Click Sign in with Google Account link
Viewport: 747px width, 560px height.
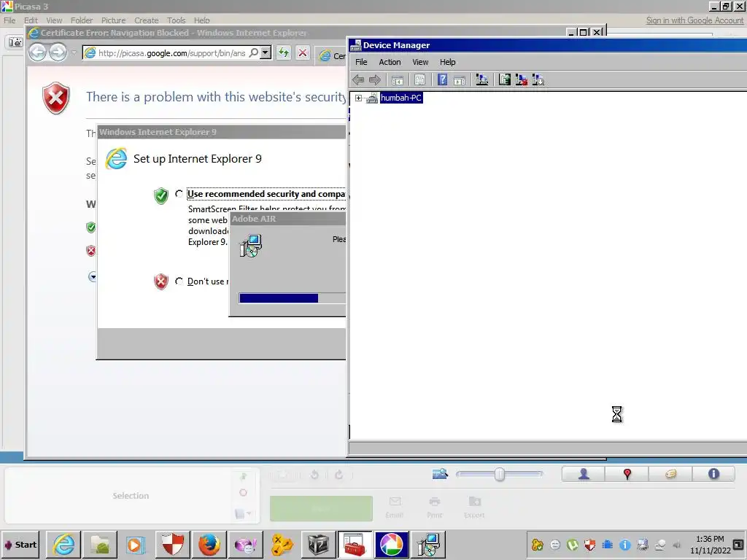click(694, 20)
